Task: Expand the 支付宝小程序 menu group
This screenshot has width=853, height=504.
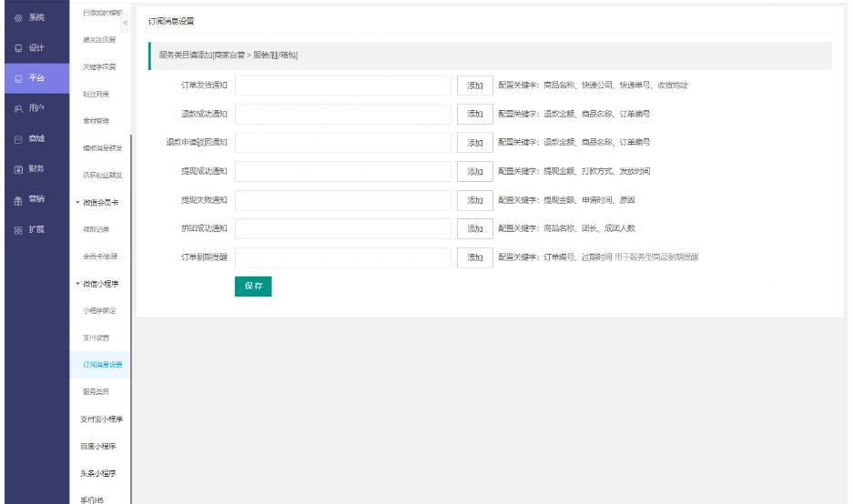Action: point(101,419)
